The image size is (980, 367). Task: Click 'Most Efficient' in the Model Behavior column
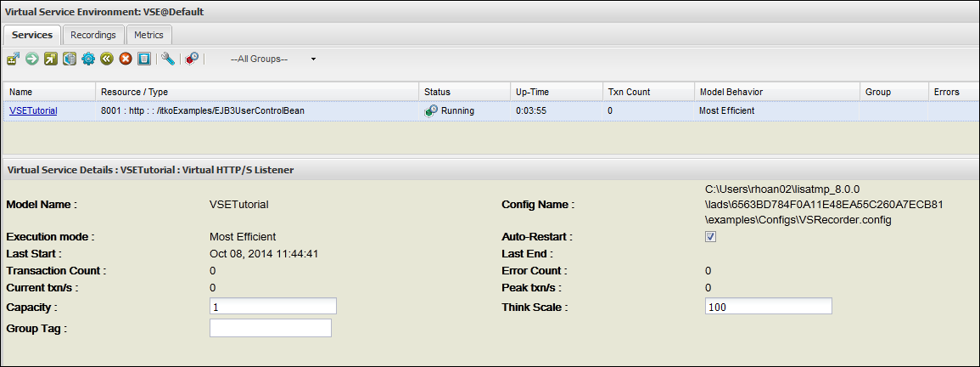pyautogui.click(x=727, y=110)
